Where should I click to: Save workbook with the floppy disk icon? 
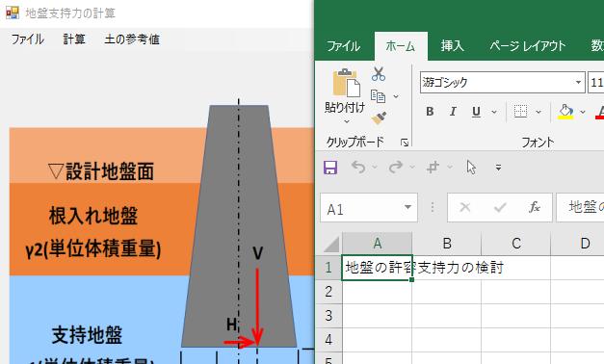(330, 168)
